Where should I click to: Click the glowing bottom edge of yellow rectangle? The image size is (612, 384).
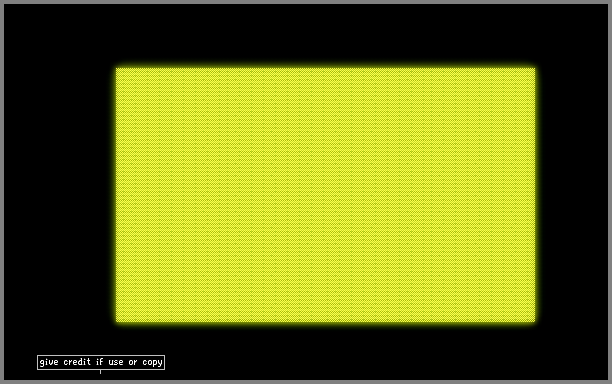click(x=326, y=323)
